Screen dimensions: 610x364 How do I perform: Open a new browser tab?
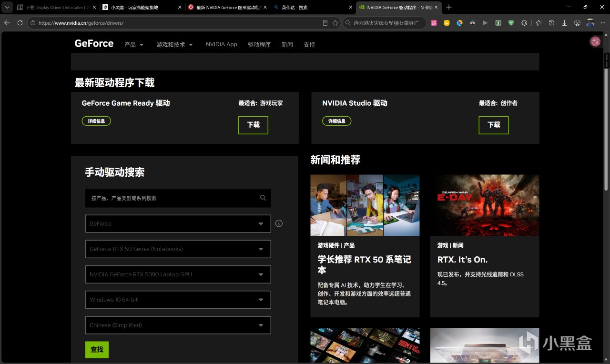[449, 7]
